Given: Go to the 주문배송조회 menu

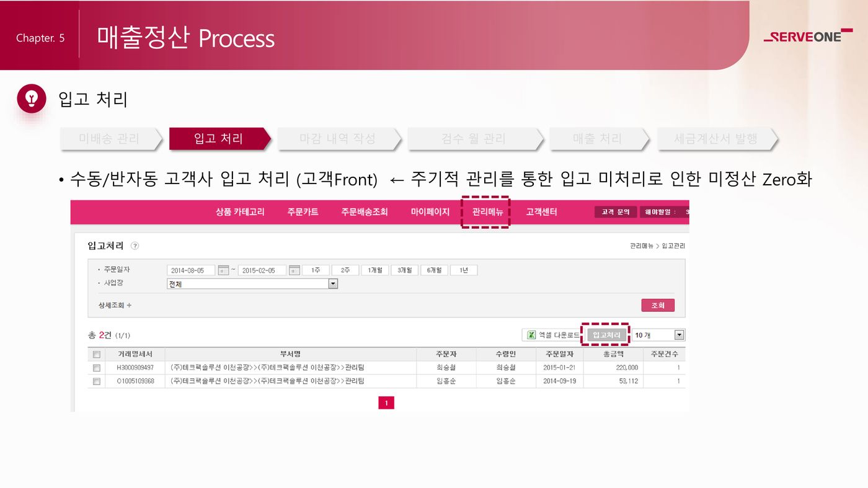Looking at the screenshot, I should click(x=364, y=212).
